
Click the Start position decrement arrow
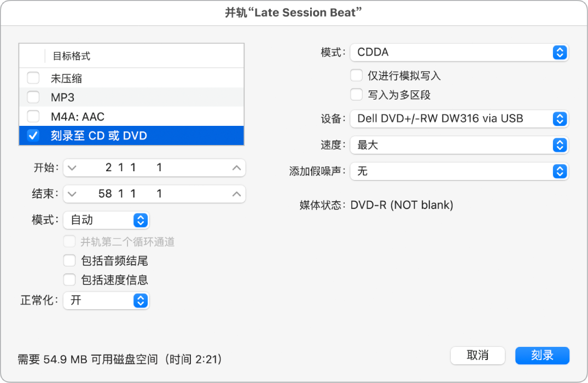[72, 168]
